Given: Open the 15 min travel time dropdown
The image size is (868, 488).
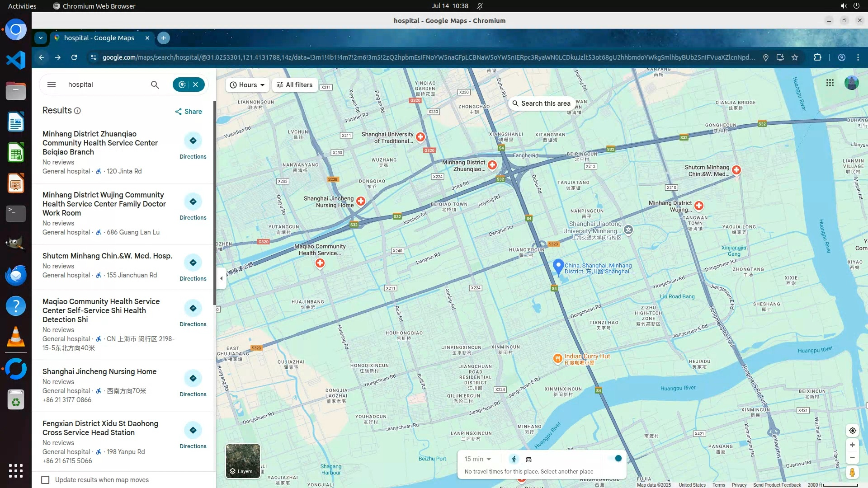Looking at the screenshot, I should (x=477, y=459).
